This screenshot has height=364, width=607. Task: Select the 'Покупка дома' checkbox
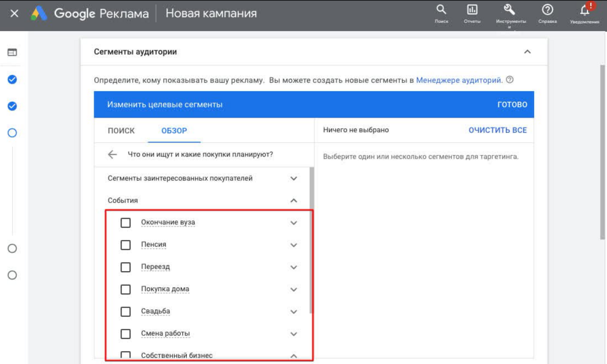(x=125, y=289)
